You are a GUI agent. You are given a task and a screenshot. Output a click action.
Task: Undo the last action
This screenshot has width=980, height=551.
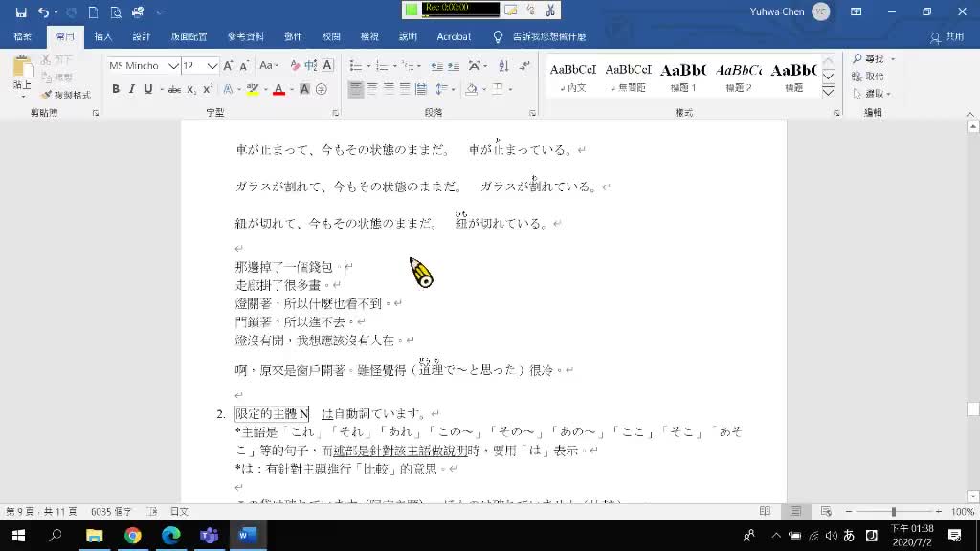[43, 11]
